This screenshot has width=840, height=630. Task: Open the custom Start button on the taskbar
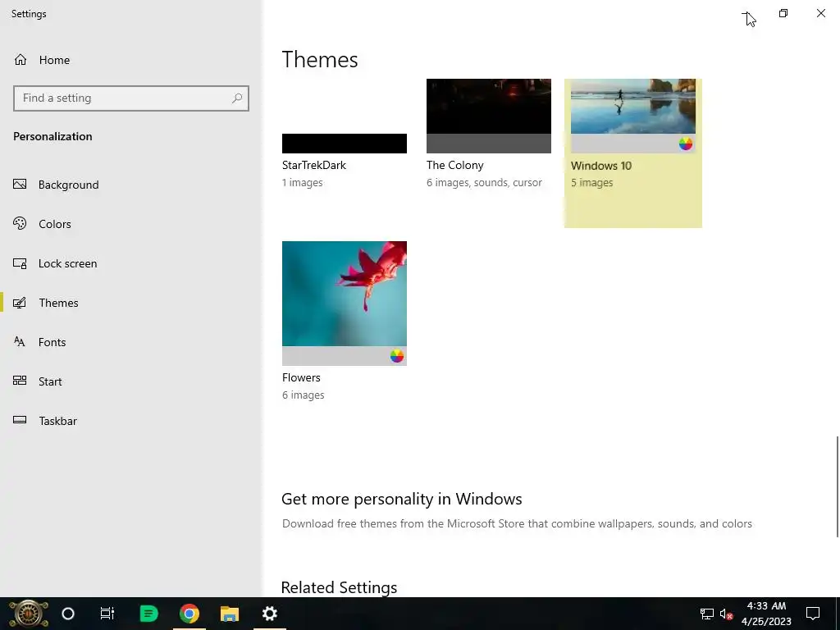coord(29,614)
